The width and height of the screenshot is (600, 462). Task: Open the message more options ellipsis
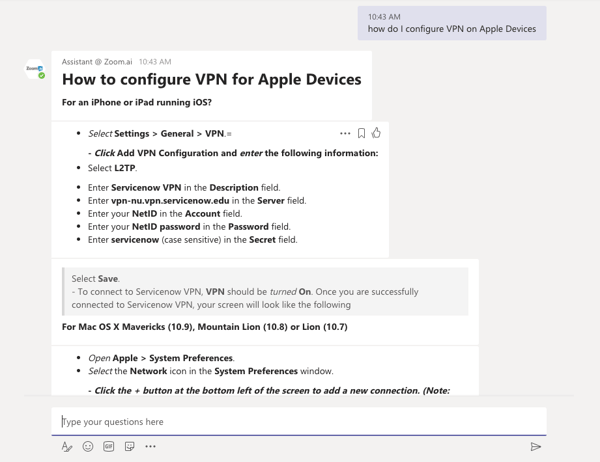[345, 133]
